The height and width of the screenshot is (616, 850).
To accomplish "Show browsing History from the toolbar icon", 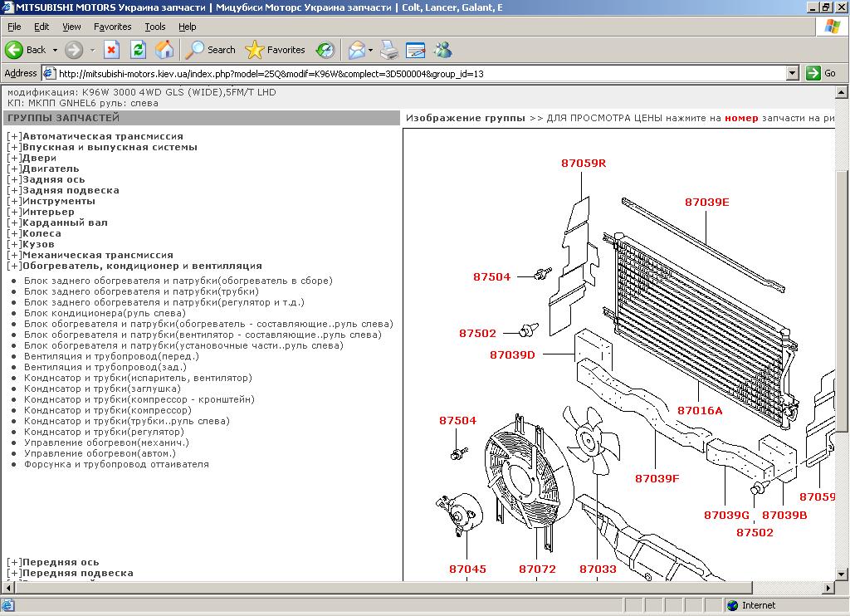I will tap(325, 50).
